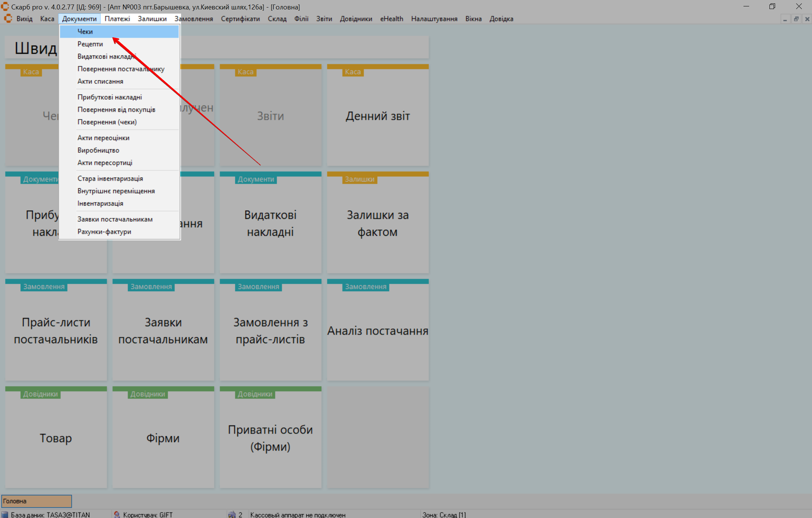Image resolution: width=812 pixels, height=518 pixels.
Task: Close the inner Головна child window
Action: (807, 19)
